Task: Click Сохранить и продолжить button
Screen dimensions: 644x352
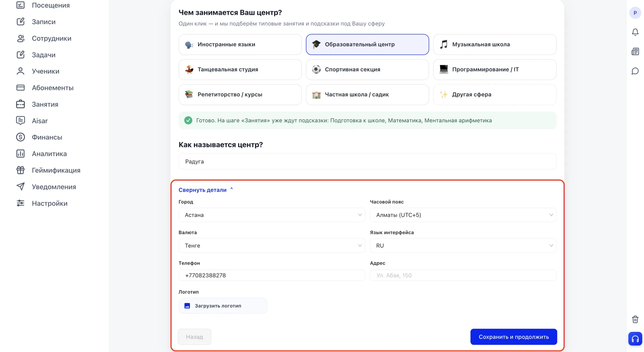Action: tap(514, 337)
